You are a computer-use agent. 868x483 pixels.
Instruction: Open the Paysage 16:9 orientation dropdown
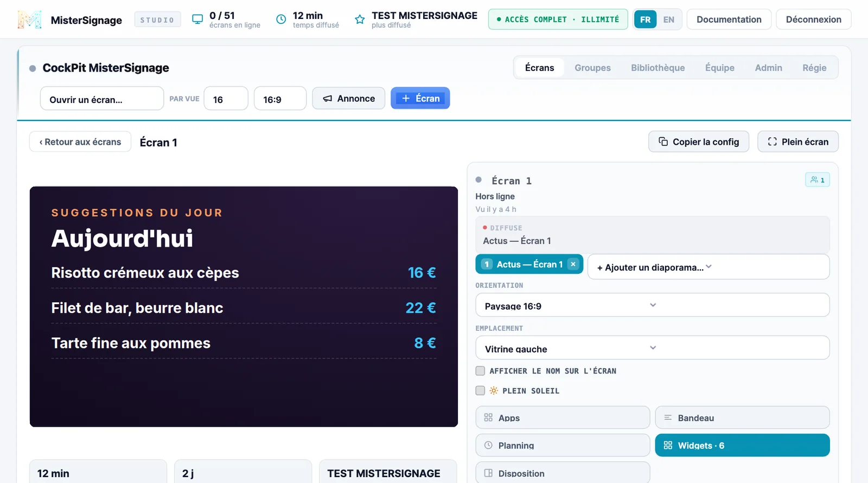point(653,305)
